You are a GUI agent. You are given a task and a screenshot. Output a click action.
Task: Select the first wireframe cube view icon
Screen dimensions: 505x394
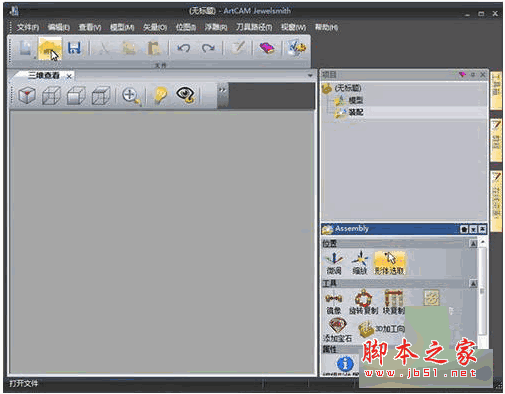[x=51, y=95]
